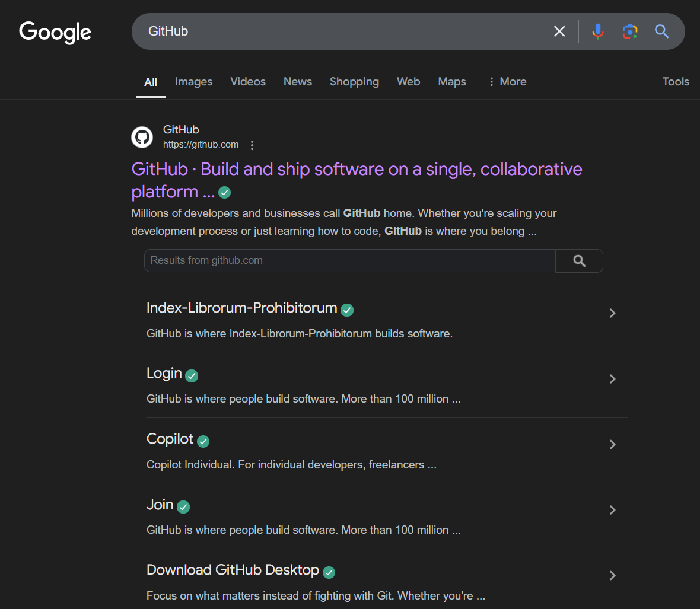Expand the Download GitHub Desktop chevron
700x609 pixels.
coord(612,576)
